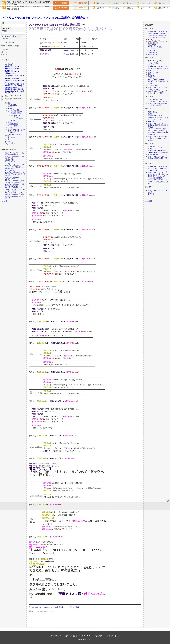Click the ウィキ内検索 link below the article
This screenshot has height=644, width=170.
55,607
